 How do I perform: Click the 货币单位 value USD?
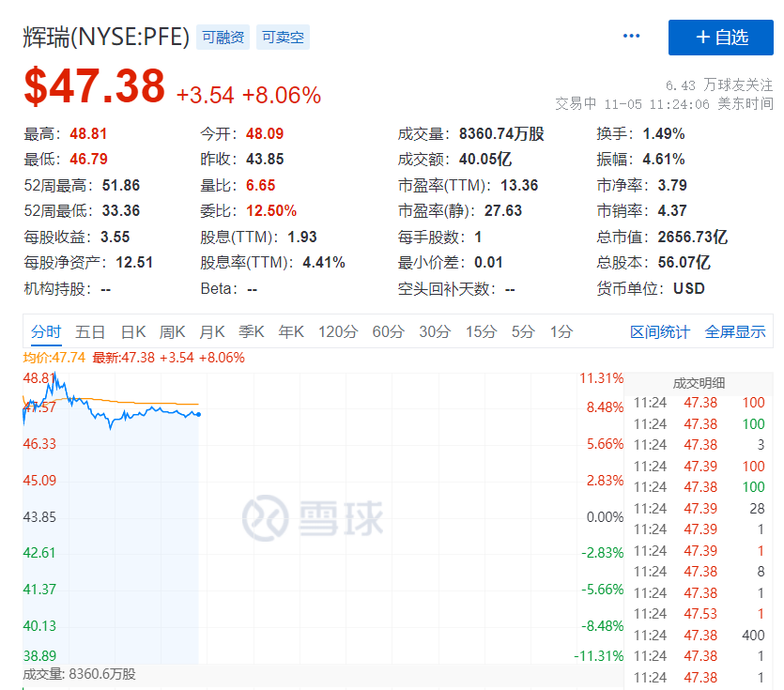pos(689,288)
